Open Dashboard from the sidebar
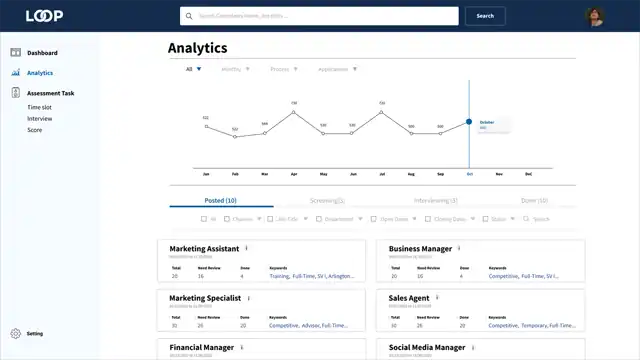Image resolution: width=640 pixels, height=360 pixels. click(x=42, y=53)
